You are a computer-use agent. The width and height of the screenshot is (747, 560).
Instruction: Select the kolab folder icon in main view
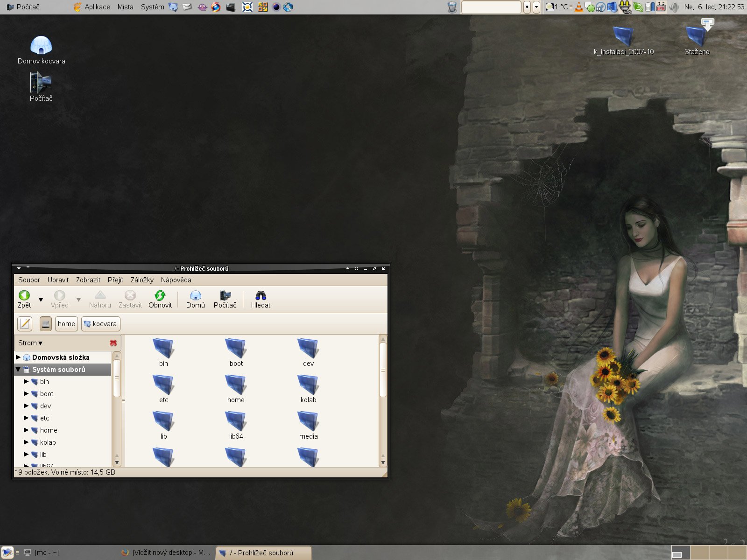(308, 385)
